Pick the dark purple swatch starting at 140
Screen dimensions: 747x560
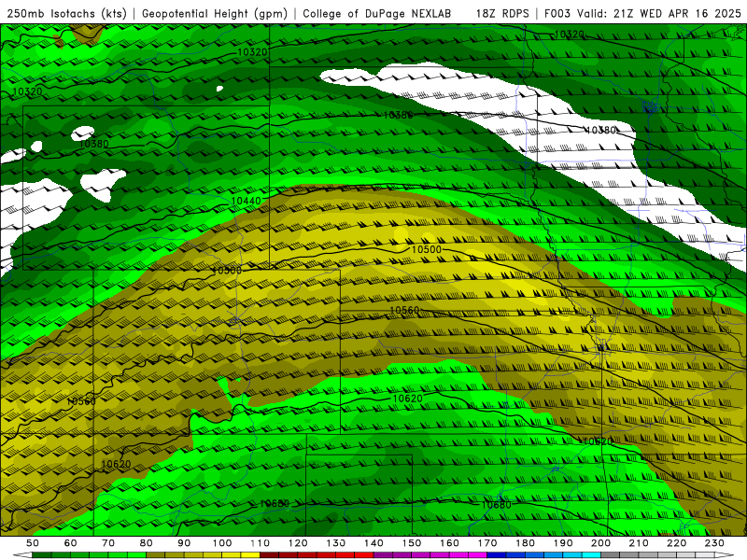pyautogui.click(x=383, y=555)
